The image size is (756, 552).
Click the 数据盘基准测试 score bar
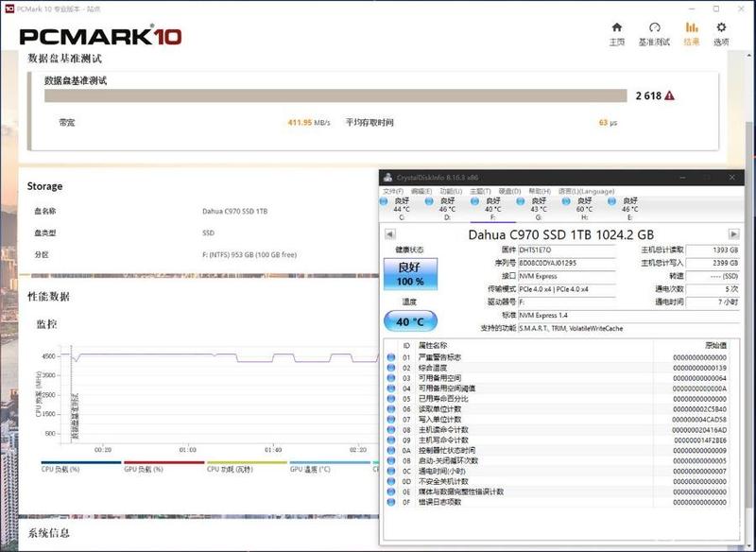pyautogui.click(x=335, y=95)
